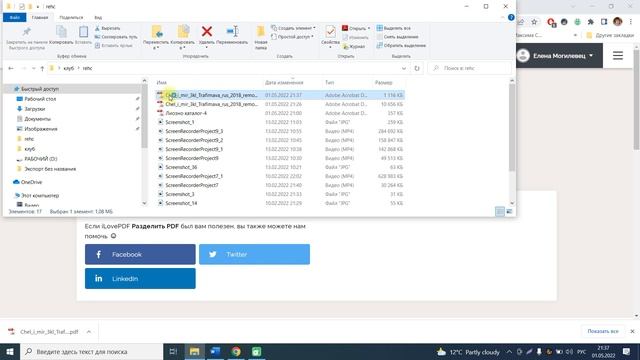Open the hamburger menu on the iLovePDF page

point(618,56)
